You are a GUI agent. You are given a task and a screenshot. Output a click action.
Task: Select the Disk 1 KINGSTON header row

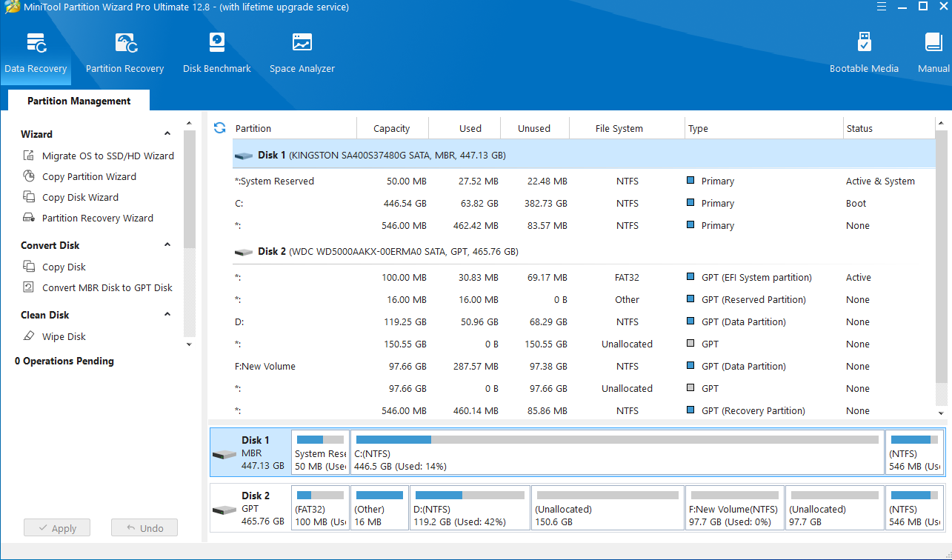tap(584, 156)
